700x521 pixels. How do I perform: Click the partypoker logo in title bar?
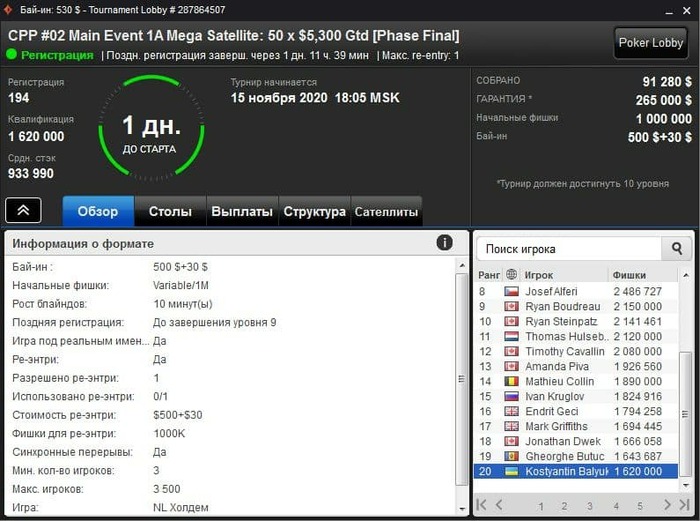pos(8,9)
